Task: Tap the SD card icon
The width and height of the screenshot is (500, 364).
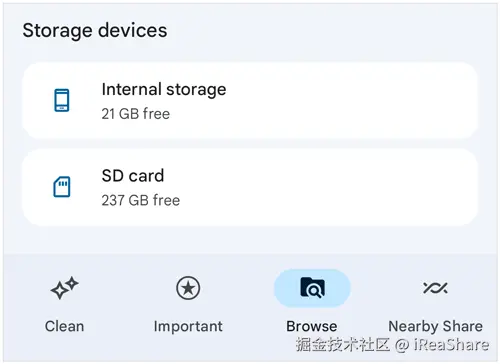Action: pos(62,187)
